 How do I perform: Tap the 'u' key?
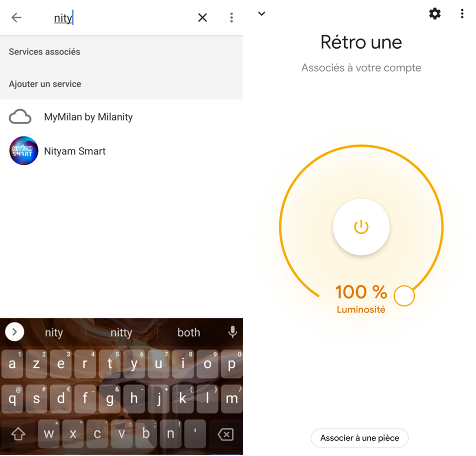pos(158,364)
